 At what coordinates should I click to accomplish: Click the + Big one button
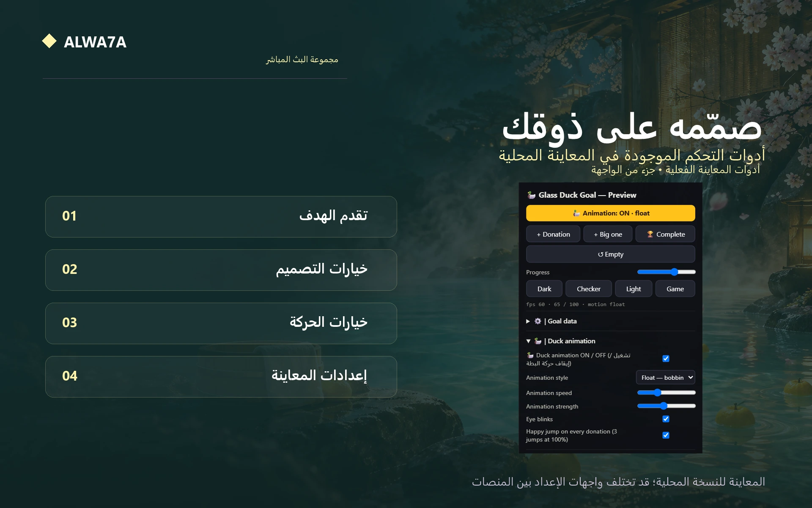point(608,234)
